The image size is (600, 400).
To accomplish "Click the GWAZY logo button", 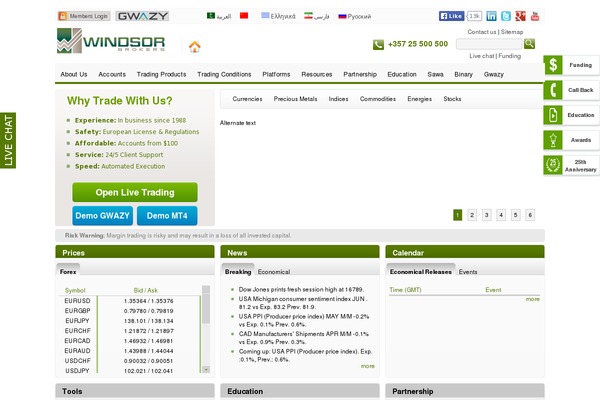I will pyautogui.click(x=142, y=16).
